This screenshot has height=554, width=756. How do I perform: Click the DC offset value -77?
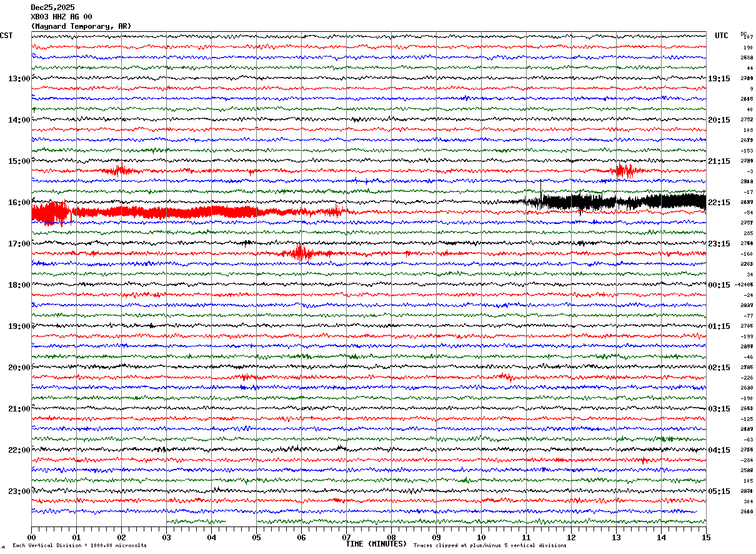coord(749,316)
